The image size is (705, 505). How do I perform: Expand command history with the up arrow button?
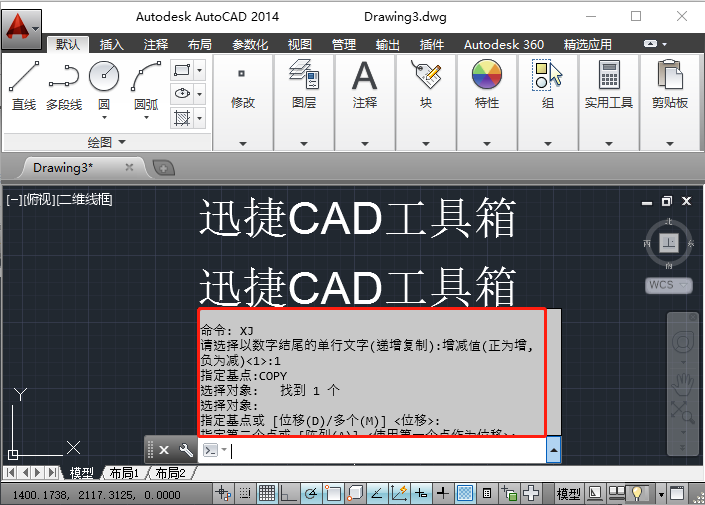coord(554,450)
